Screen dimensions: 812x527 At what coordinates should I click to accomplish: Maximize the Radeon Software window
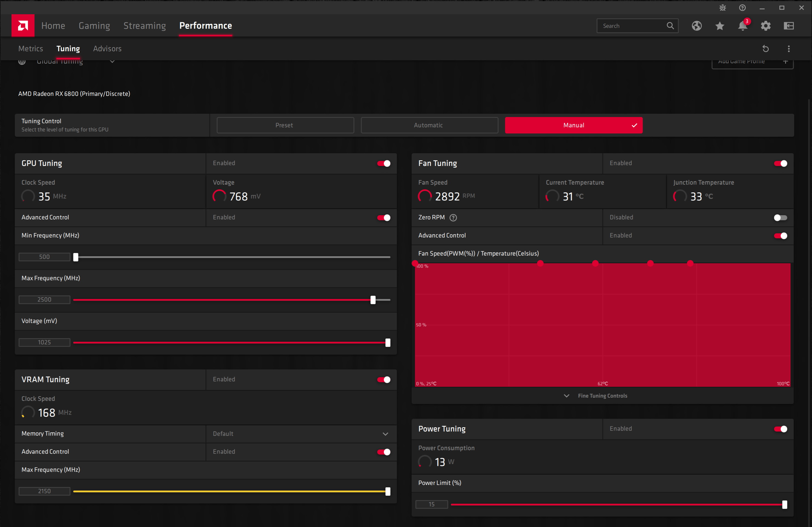pyautogui.click(x=782, y=8)
